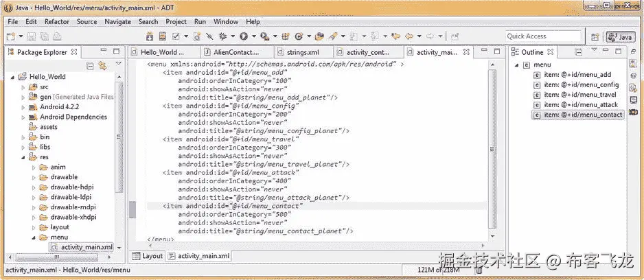The image size is (644, 280).
Task: Maximize the Outline panel
Action: click(x=619, y=51)
